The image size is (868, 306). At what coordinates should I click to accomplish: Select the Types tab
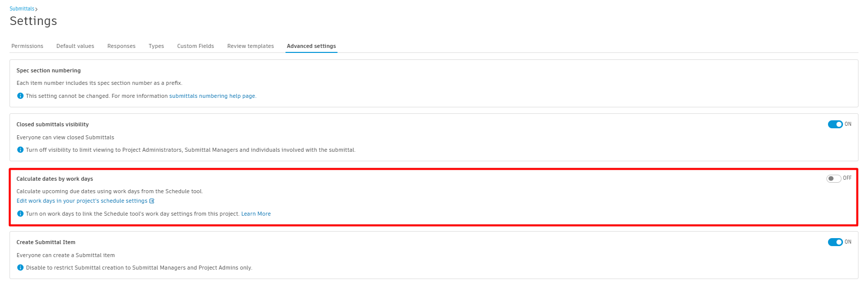(x=156, y=46)
